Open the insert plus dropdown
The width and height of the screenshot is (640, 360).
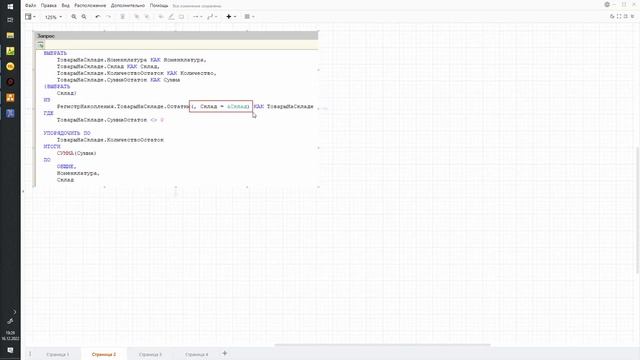click(x=231, y=17)
